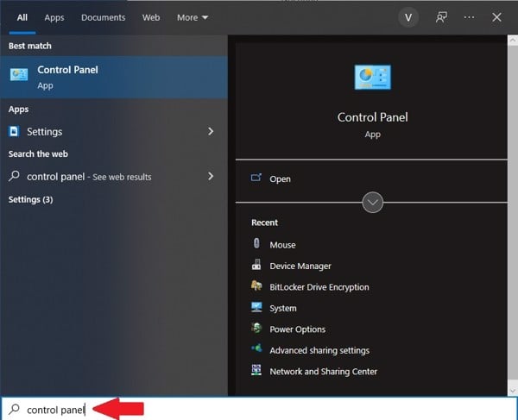Screen dimensions: 518x420
Task: Close the search panel
Action: [x=496, y=17]
